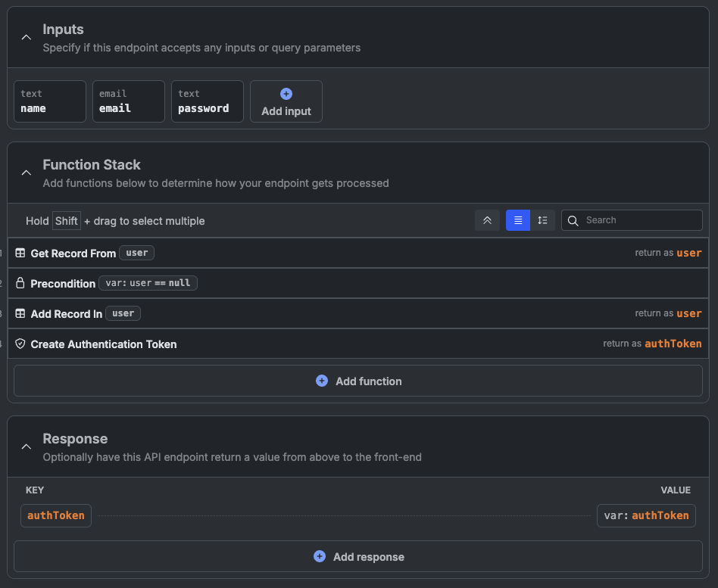Switch to expanded numbered list view icon

[542, 220]
